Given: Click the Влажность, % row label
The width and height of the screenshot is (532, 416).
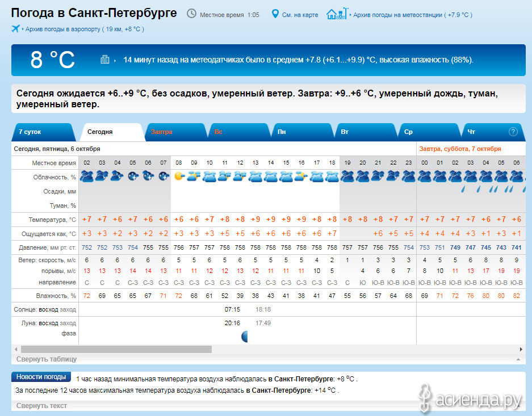Looking at the screenshot, I should (x=56, y=296).
